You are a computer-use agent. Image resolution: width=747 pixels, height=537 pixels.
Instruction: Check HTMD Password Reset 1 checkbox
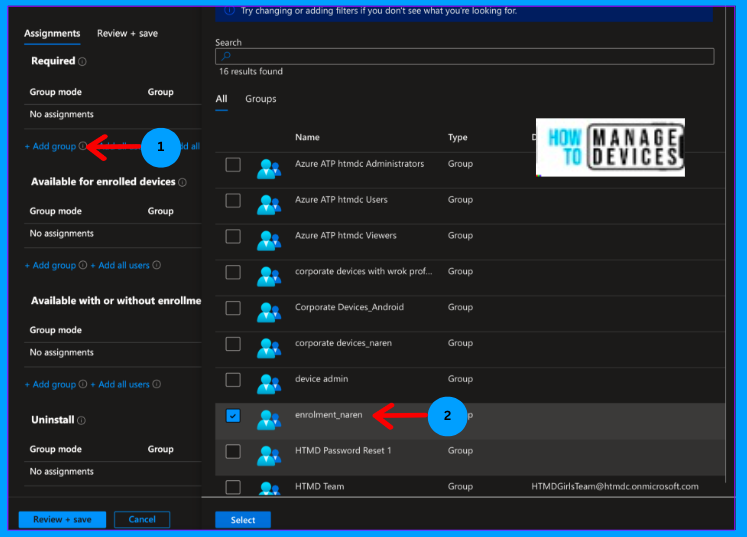[x=233, y=451]
